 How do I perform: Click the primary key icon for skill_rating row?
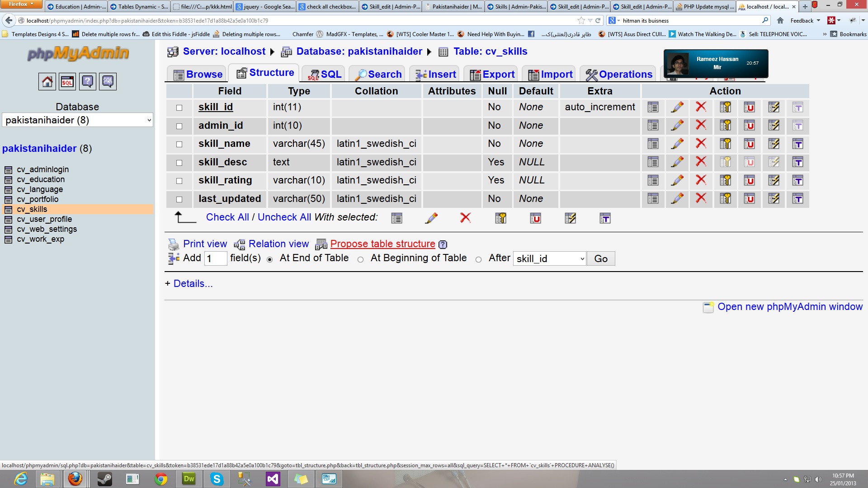coord(725,180)
